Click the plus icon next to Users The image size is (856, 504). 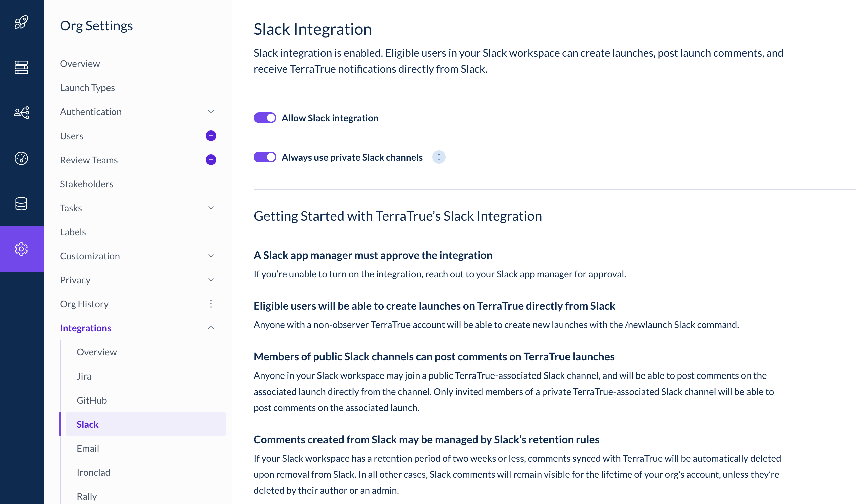tap(211, 136)
